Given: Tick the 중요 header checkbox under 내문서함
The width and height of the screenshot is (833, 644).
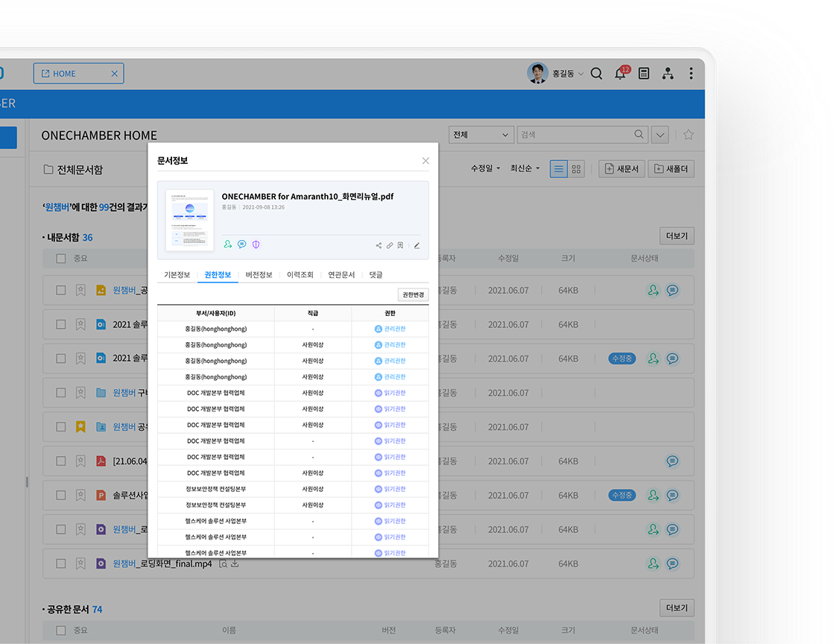Looking at the screenshot, I should point(61,259).
